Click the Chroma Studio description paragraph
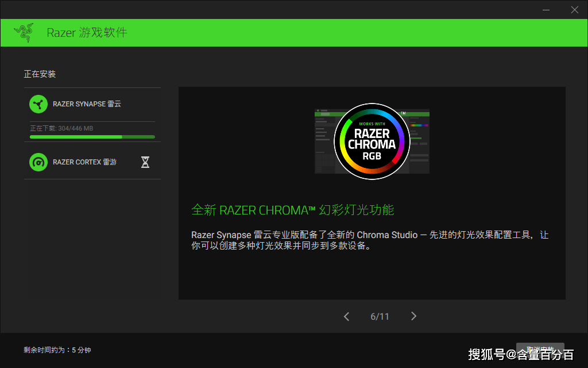This screenshot has height=368, width=588. point(370,240)
